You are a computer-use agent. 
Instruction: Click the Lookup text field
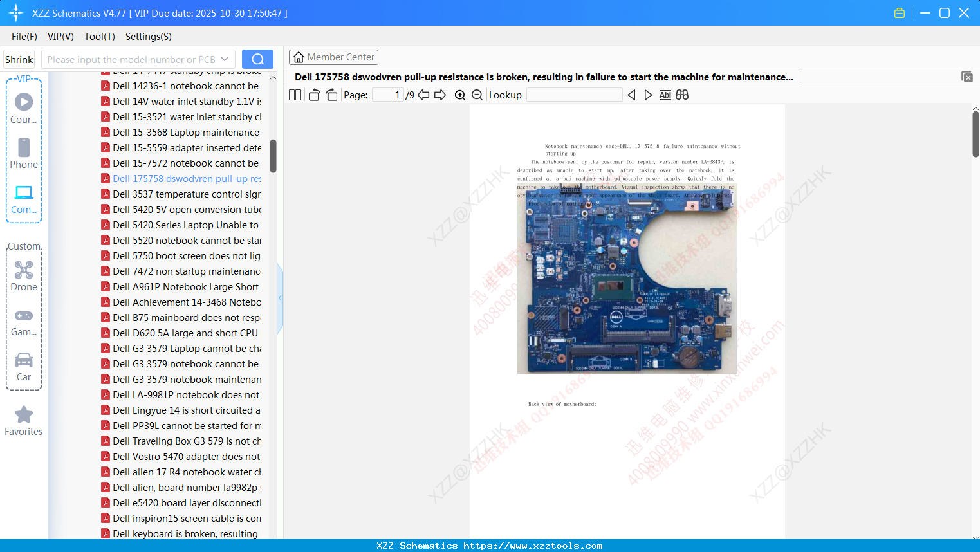point(574,95)
